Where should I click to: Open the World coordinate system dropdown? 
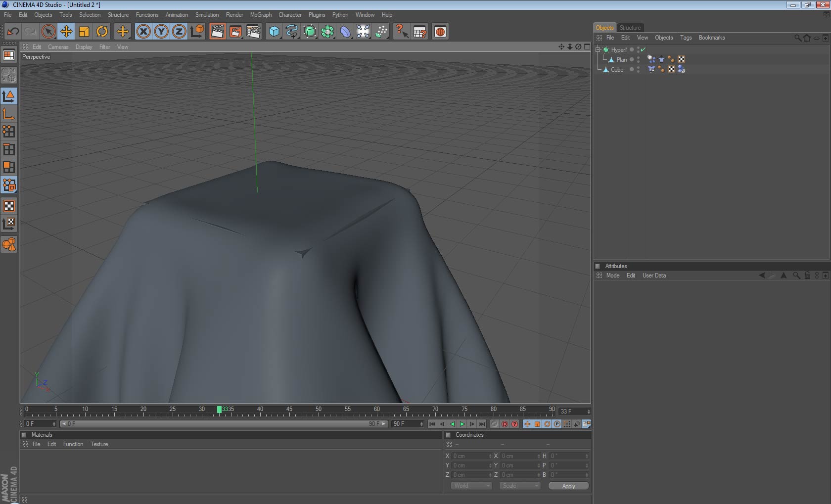click(471, 486)
